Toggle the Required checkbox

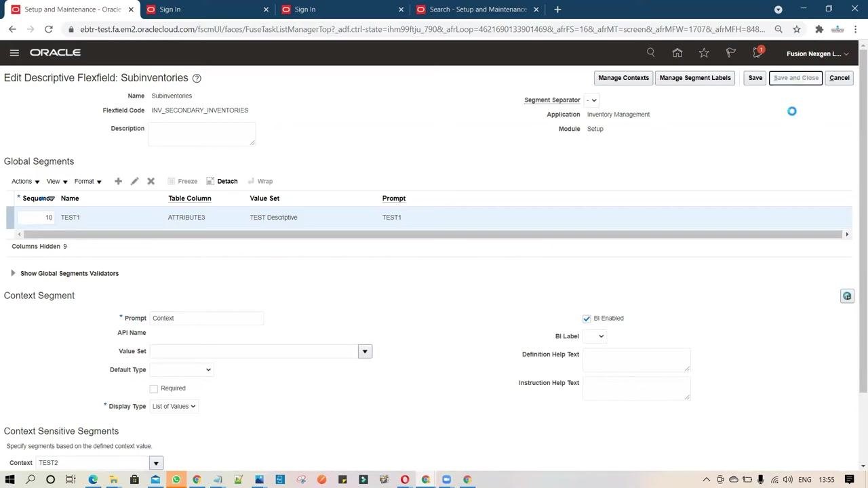pos(154,388)
